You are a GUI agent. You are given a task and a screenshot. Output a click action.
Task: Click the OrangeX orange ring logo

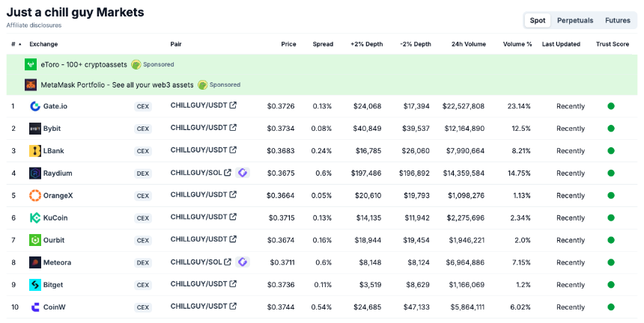35,196
